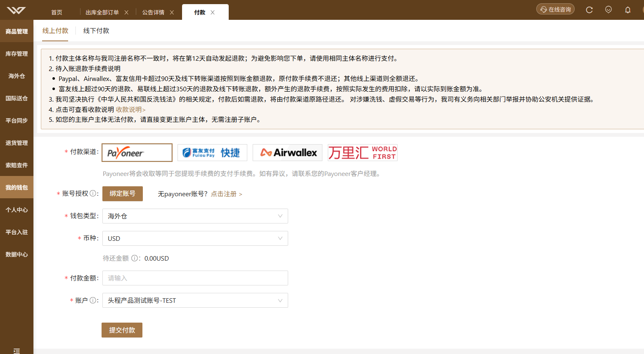
Task: Click the heart shield icon in header
Action: [608, 10]
